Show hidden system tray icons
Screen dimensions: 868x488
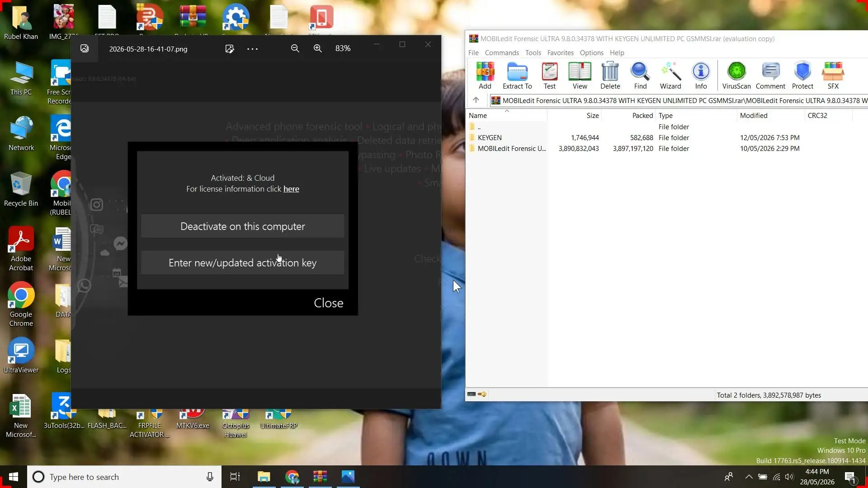[x=749, y=477]
